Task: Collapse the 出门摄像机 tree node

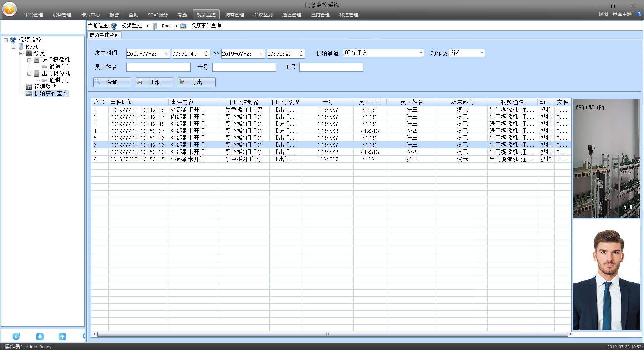Action: 29,74
